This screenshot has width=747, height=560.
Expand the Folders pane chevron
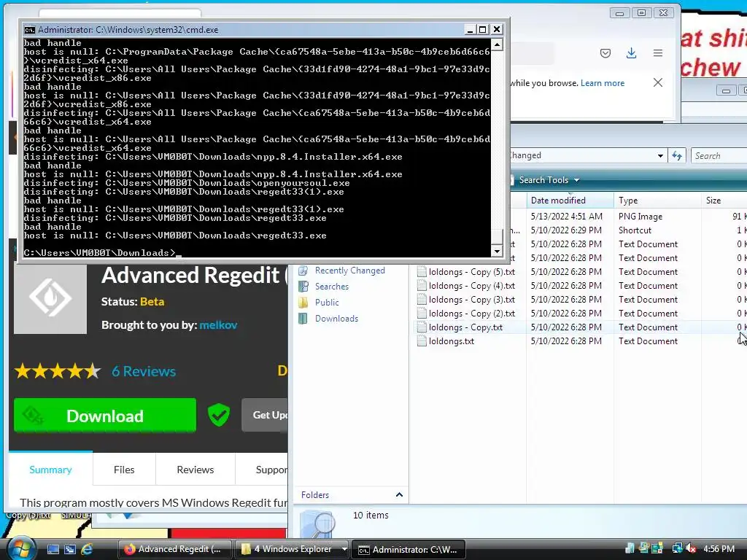[x=399, y=495]
